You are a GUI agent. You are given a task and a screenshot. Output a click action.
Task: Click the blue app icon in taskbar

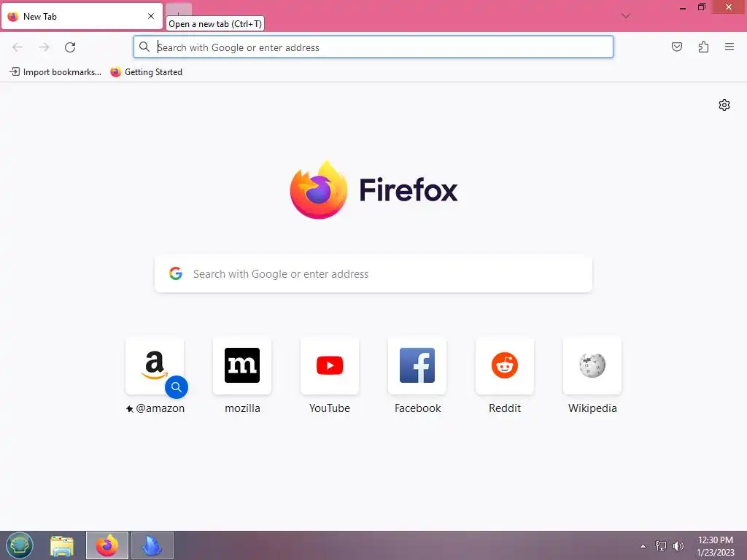pos(152,545)
